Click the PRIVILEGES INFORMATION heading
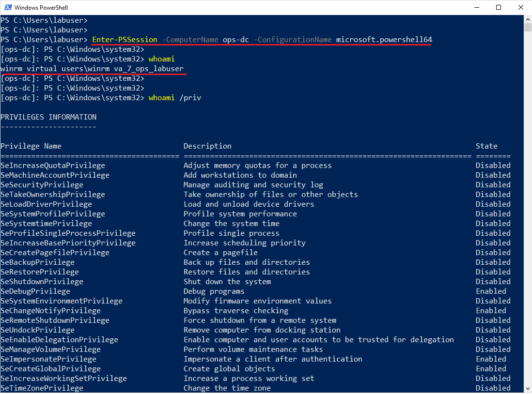Viewport: 532px width, 394px height. tap(48, 117)
